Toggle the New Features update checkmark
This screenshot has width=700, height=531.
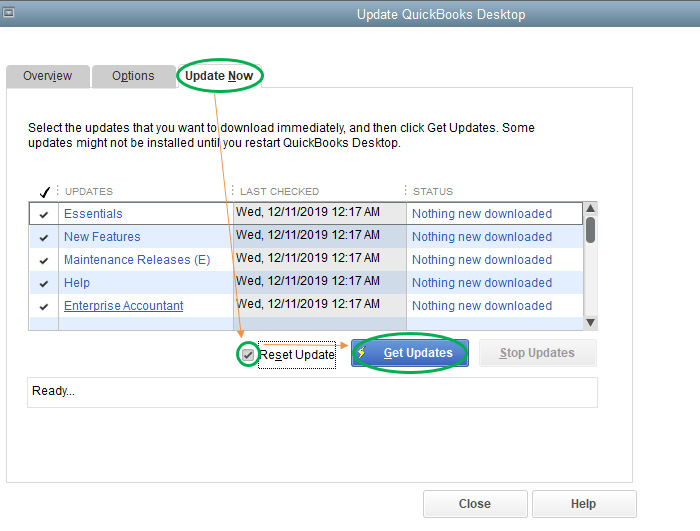click(x=44, y=237)
